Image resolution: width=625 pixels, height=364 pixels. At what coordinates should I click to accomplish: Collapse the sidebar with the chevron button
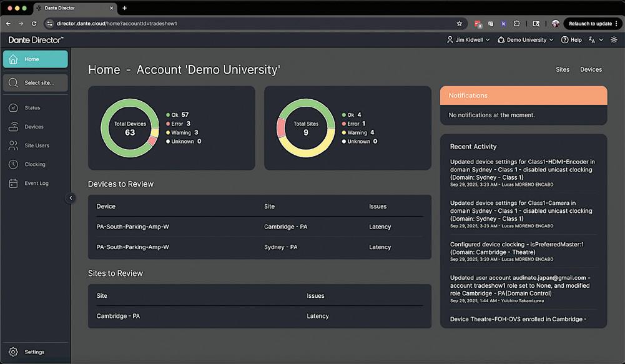click(71, 198)
